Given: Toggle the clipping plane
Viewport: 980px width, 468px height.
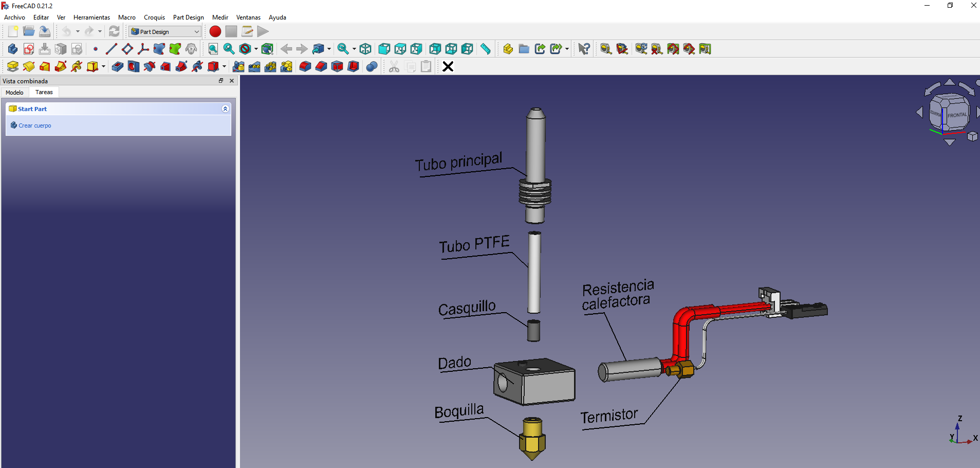Looking at the screenshot, I should coord(244,49).
